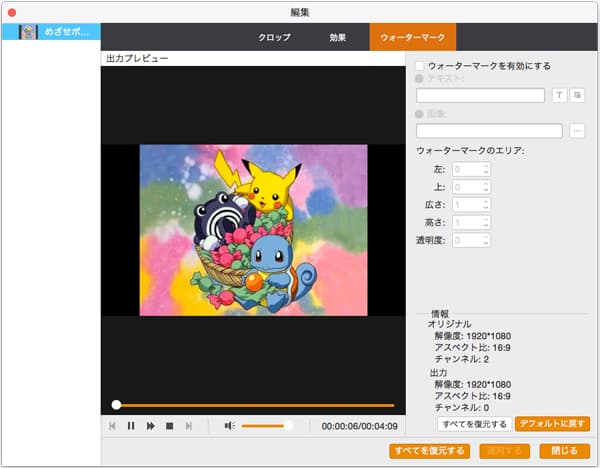This screenshot has height=468, width=600.
Task: Click the 出力プレビュー label
Action: coord(137,59)
